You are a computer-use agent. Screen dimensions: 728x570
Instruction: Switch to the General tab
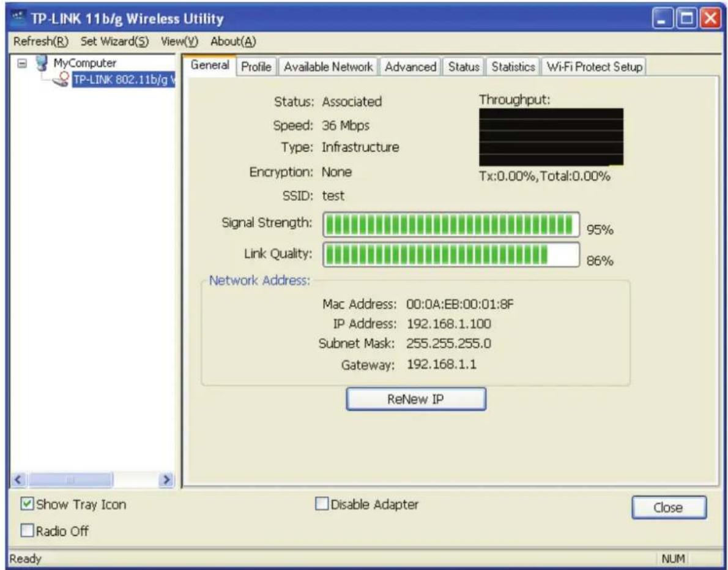(x=209, y=65)
